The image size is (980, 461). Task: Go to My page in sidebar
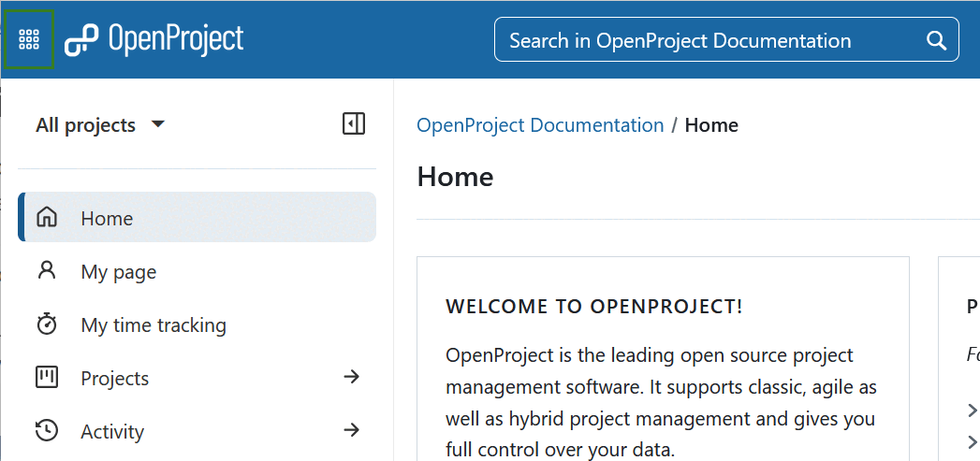[x=119, y=272]
